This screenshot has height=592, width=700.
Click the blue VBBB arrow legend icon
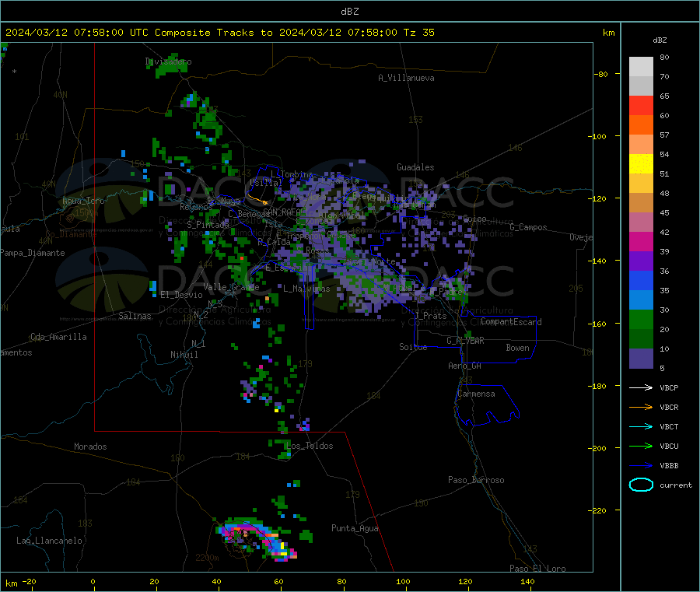pos(641,465)
